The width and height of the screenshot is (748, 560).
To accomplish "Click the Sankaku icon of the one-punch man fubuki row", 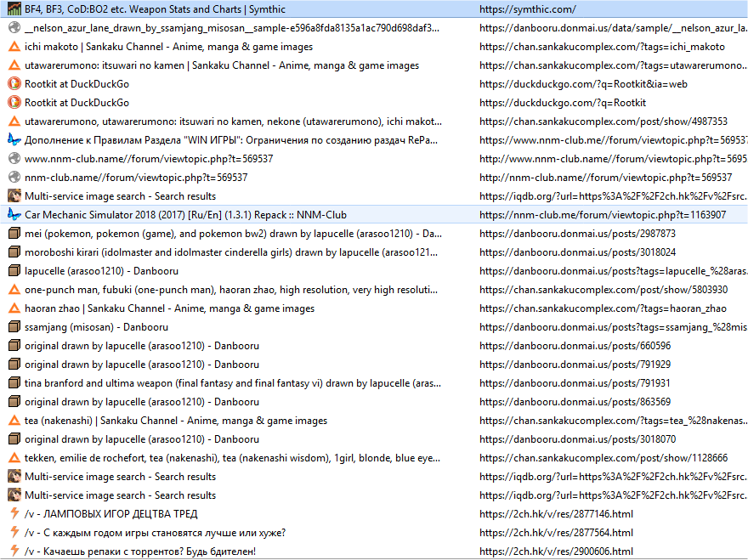I will (14, 290).
